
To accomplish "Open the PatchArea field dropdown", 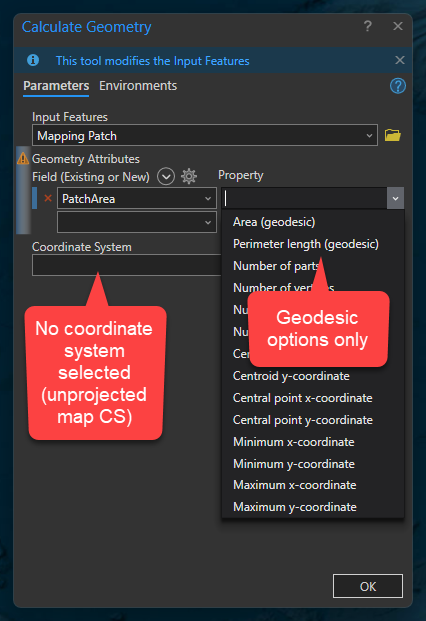I will click(137, 198).
